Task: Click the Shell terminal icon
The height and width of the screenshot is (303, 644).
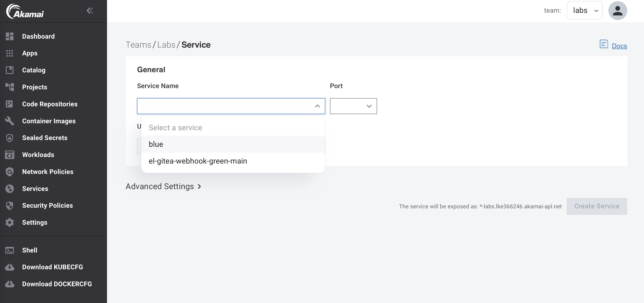Action: tap(9, 250)
